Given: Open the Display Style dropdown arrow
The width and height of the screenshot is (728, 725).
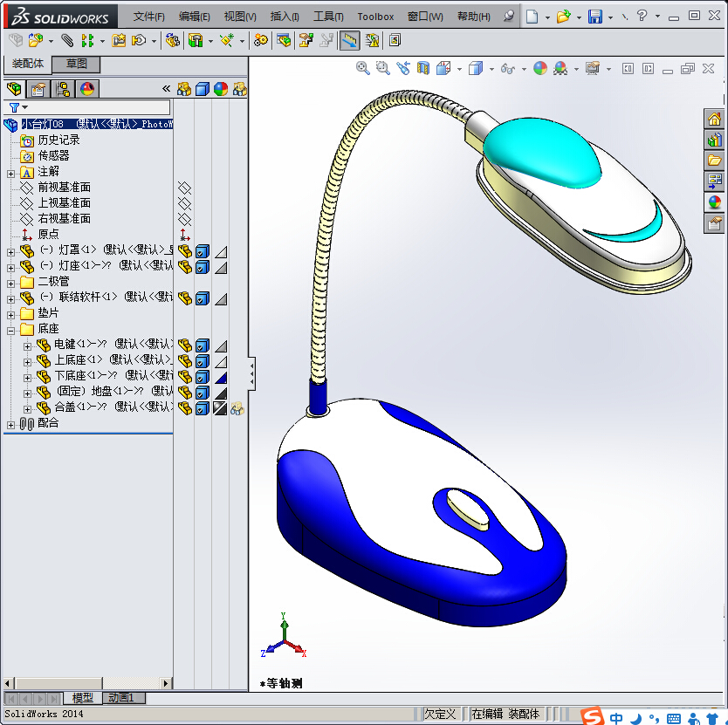Looking at the screenshot, I should click(491, 69).
